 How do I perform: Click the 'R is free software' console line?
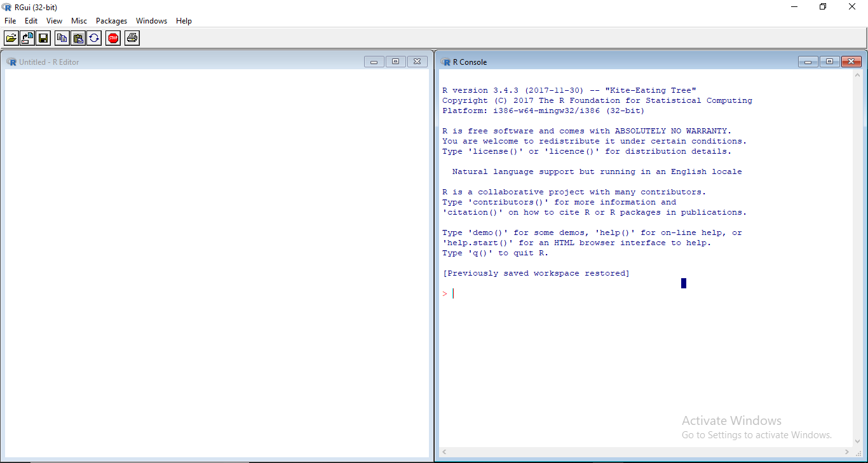(587, 131)
